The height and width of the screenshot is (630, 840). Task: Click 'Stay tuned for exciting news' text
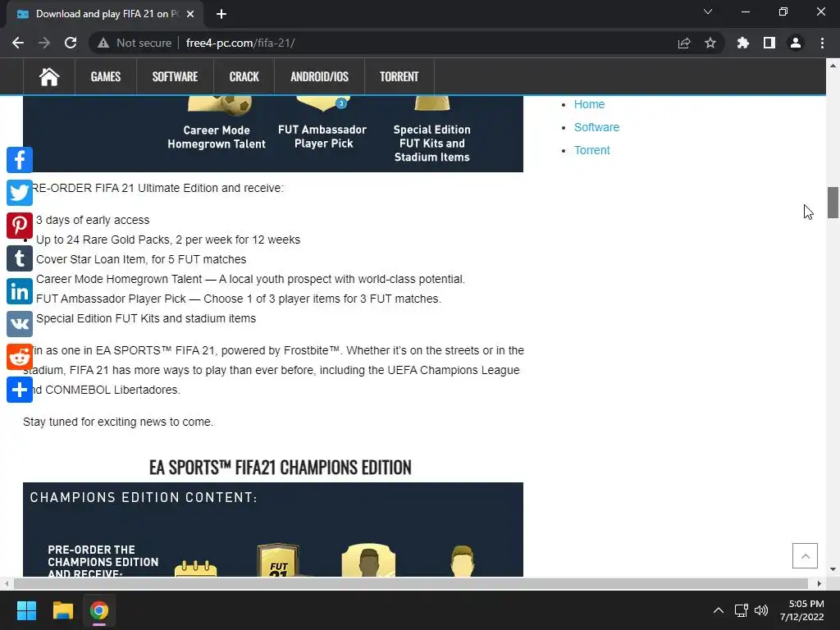(118, 422)
